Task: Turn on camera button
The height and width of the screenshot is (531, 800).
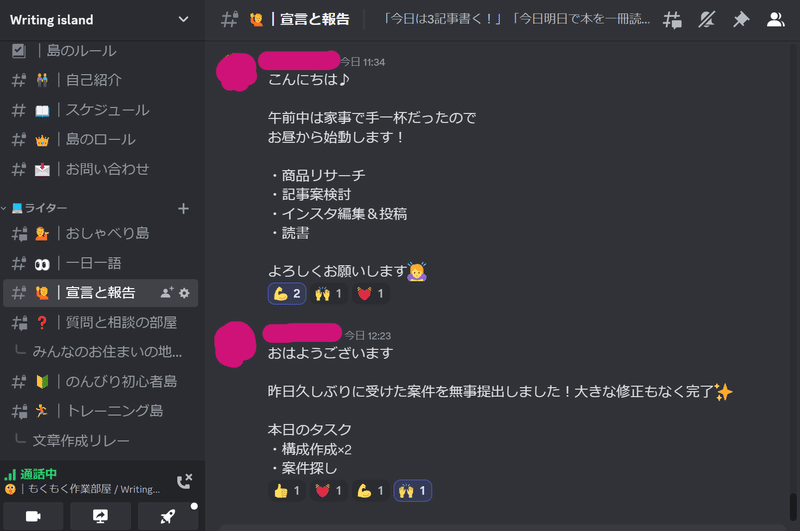Action: [x=33, y=516]
